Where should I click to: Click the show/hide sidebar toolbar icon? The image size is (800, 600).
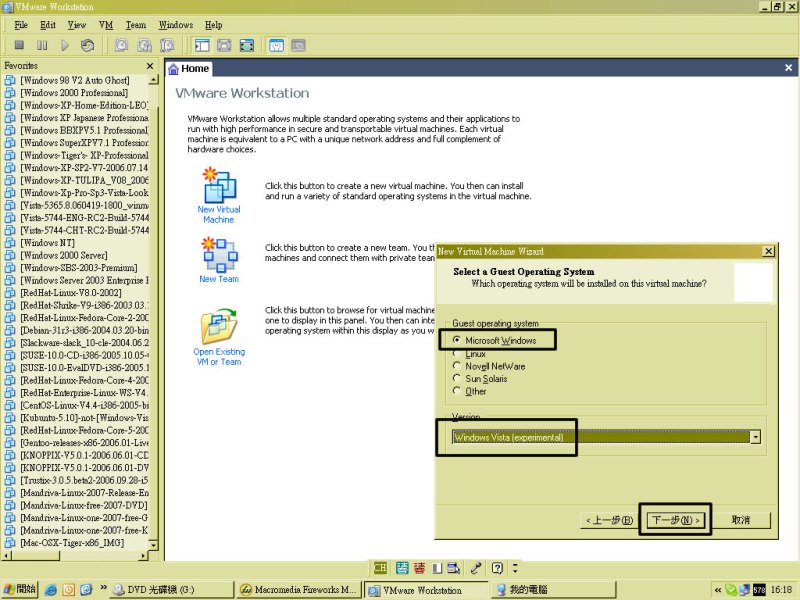pos(202,45)
